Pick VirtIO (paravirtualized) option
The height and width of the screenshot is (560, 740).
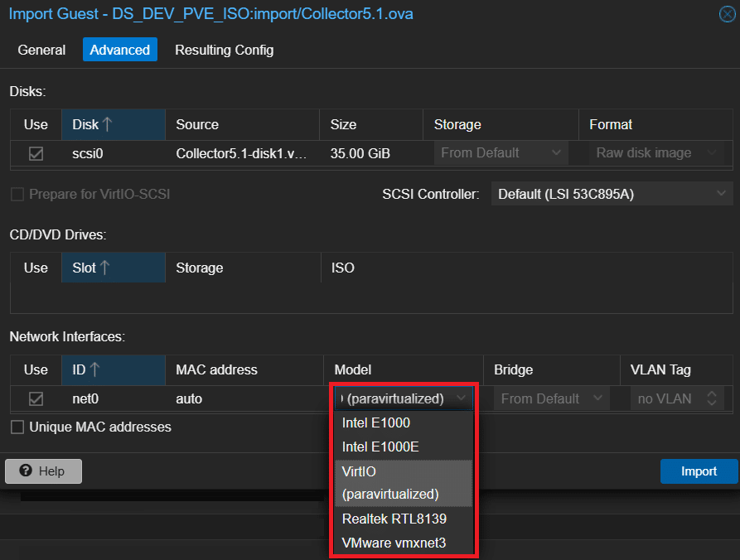point(389,482)
